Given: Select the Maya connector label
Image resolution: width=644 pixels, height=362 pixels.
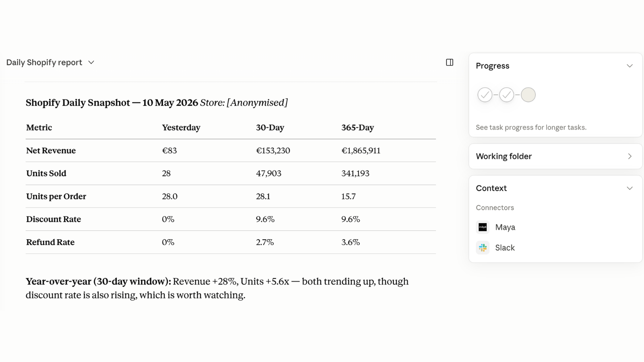Looking at the screenshot, I should tap(505, 227).
